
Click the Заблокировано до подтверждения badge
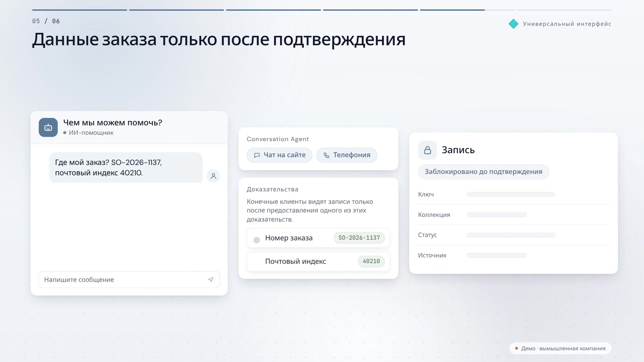(483, 172)
